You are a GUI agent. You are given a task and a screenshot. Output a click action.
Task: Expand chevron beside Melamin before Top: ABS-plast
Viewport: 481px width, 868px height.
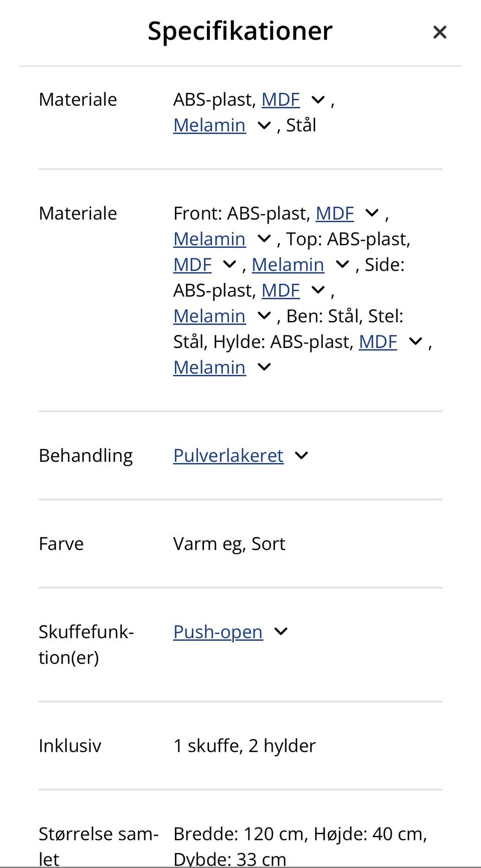tap(264, 239)
